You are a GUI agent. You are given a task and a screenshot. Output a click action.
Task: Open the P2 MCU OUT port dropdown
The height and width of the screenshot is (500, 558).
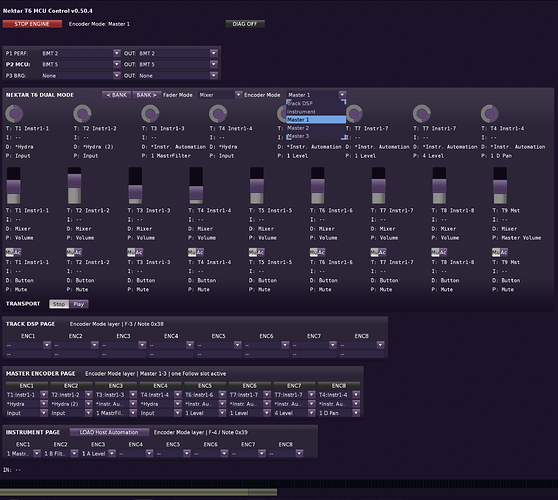click(178, 64)
